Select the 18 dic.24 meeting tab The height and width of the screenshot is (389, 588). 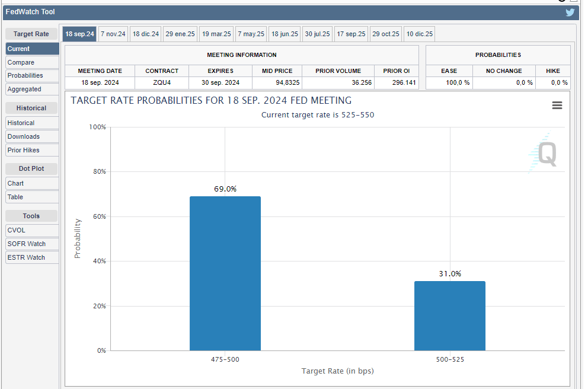coord(145,34)
